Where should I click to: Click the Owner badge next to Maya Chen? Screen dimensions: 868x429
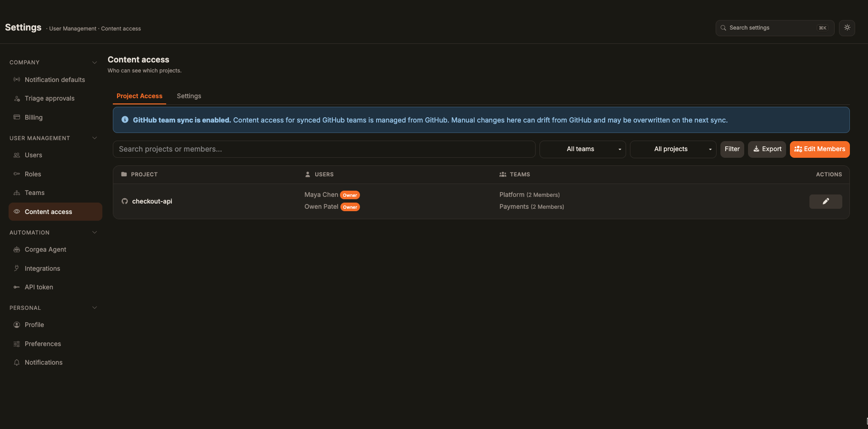pyautogui.click(x=350, y=195)
